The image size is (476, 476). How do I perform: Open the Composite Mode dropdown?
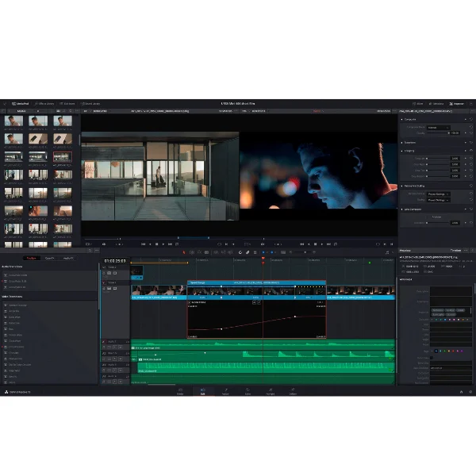pyautogui.click(x=437, y=127)
